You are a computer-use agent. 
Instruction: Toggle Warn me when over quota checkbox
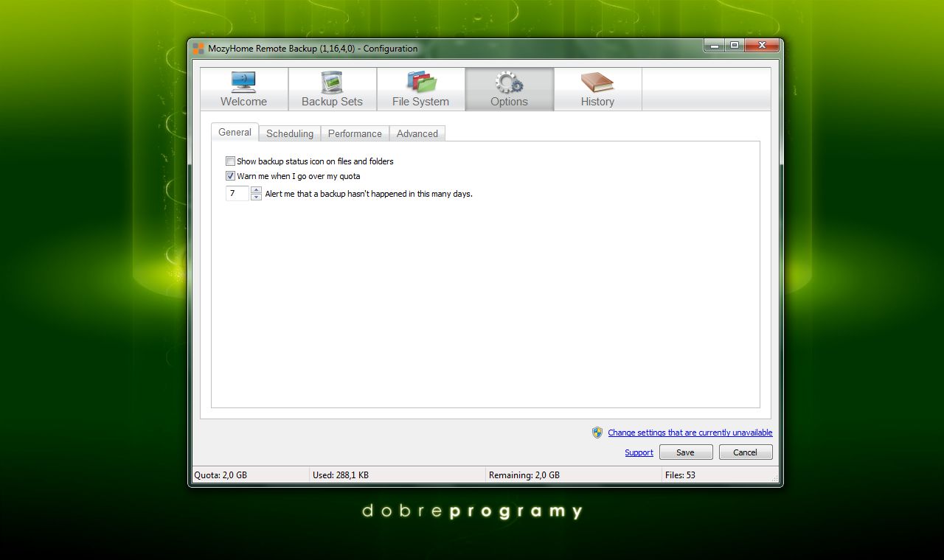pos(231,176)
